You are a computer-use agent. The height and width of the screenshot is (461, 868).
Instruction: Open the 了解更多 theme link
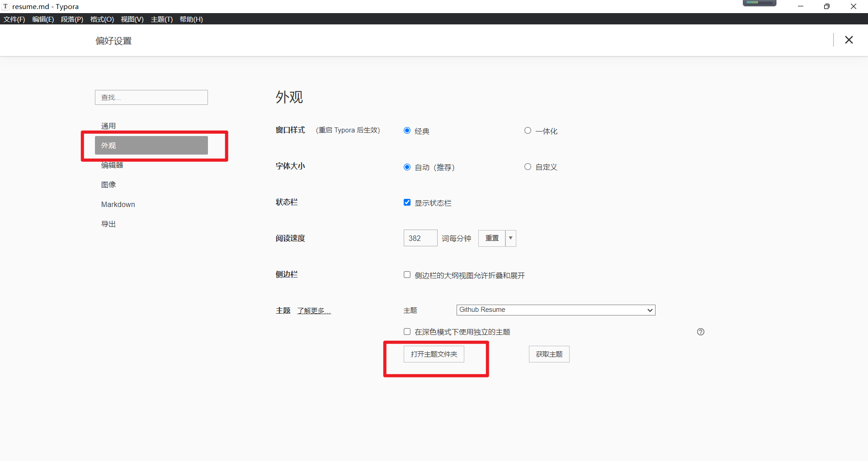click(x=314, y=310)
